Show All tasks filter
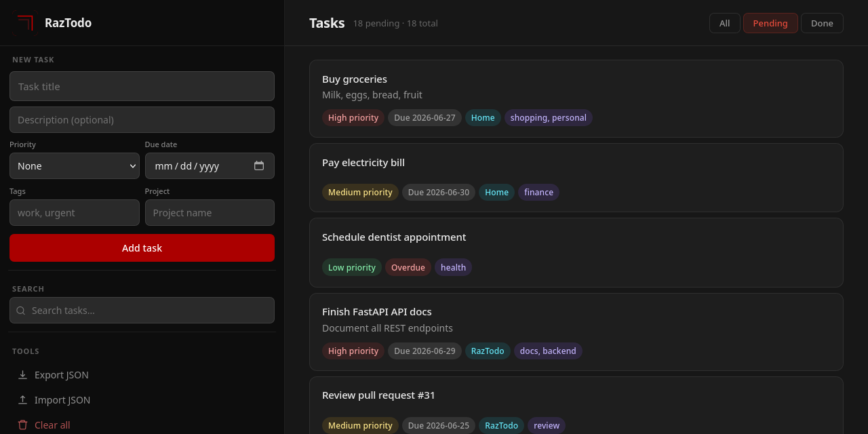The image size is (868, 434). pos(724,23)
